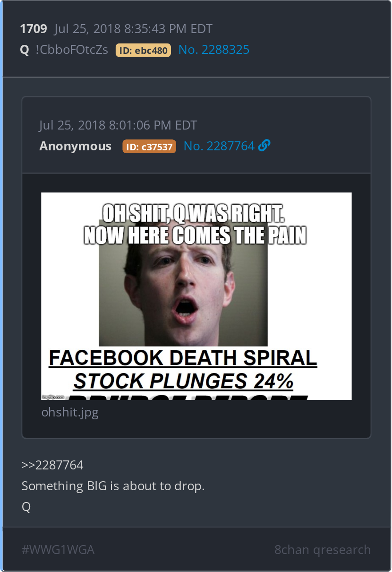Viewport: 392px width, 572px height.
Task: Click the ID: ebc480 badge
Action: [143, 50]
